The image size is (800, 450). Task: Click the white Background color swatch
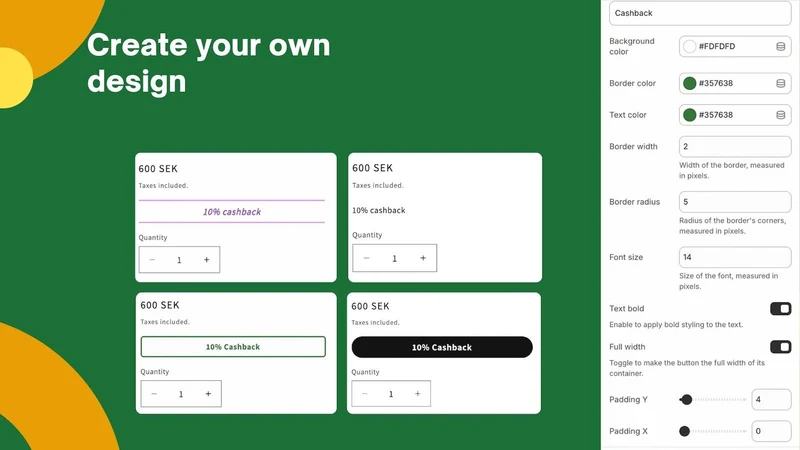click(x=689, y=46)
